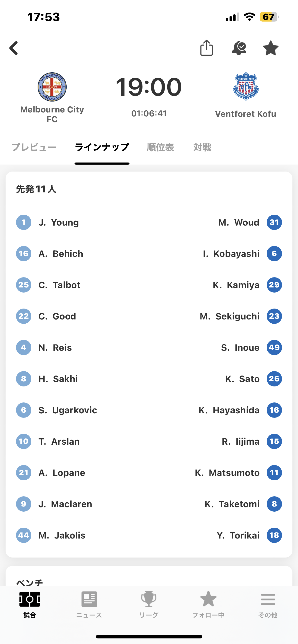The width and height of the screenshot is (298, 644).
Task: Tap the Ventforet Kofu crest
Action: click(x=246, y=86)
